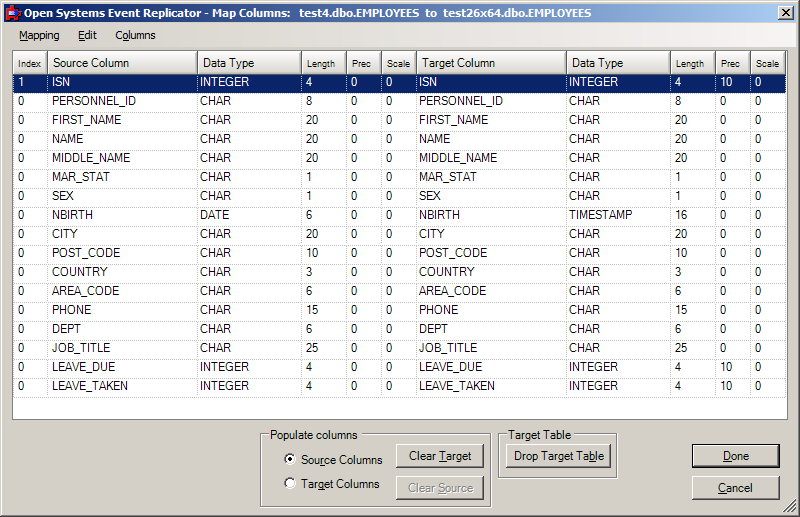Select source column ISN in the highlighted row

pos(61,82)
